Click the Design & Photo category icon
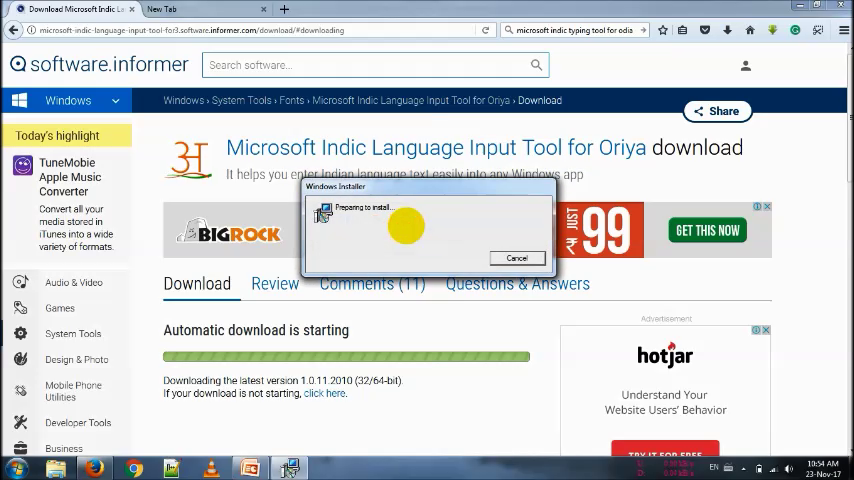 pyautogui.click(x=21, y=359)
